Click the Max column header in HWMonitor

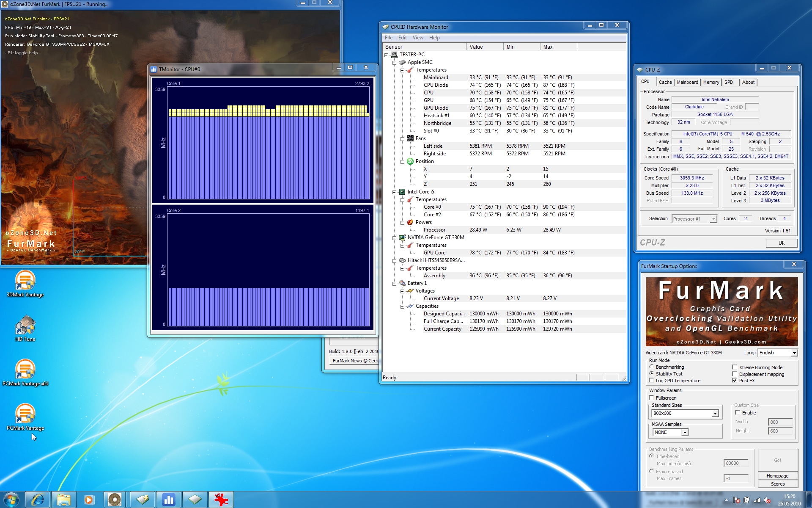coord(558,47)
